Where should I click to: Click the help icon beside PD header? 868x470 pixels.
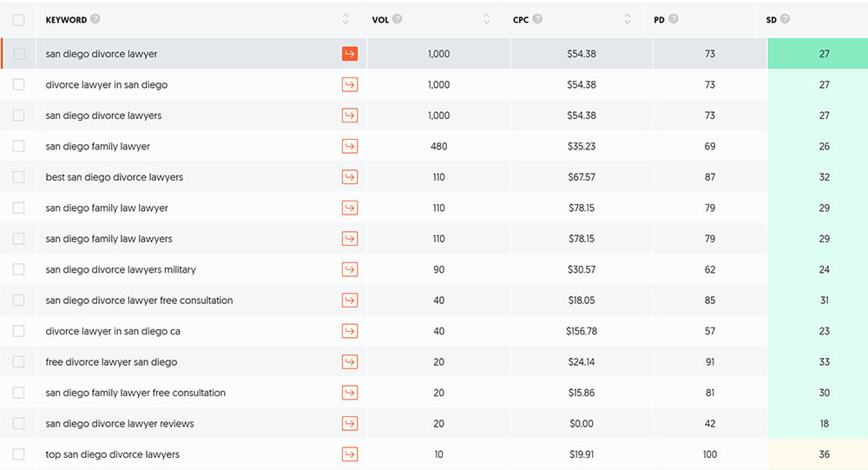pyautogui.click(x=674, y=19)
